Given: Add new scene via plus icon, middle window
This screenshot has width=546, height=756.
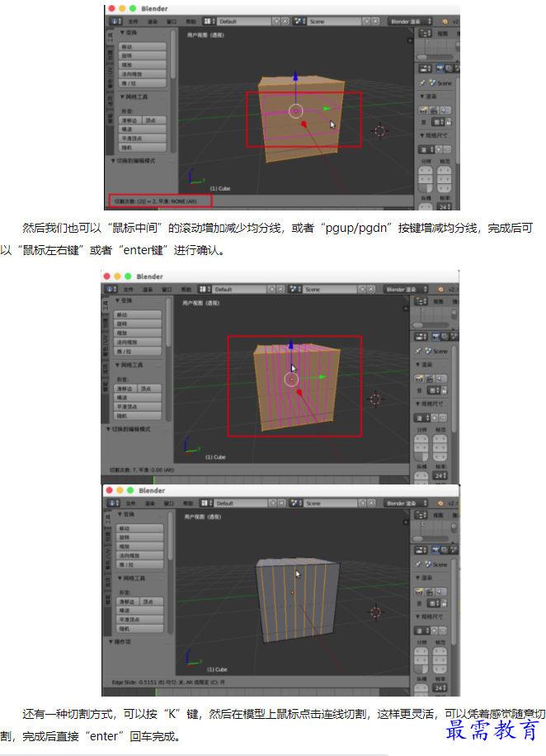Looking at the screenshot, I should (x=362, y=290).
